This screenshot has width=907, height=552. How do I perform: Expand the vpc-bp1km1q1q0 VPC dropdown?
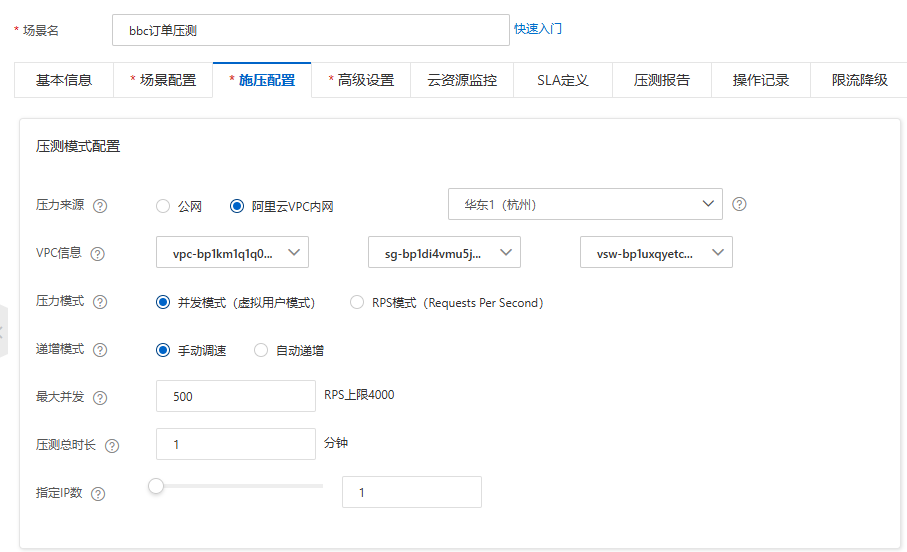click(x=232, y=253)
